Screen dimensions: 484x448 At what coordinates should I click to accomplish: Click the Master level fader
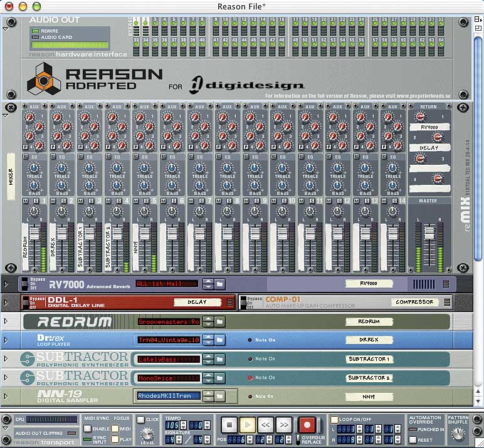tap(429, 233)
